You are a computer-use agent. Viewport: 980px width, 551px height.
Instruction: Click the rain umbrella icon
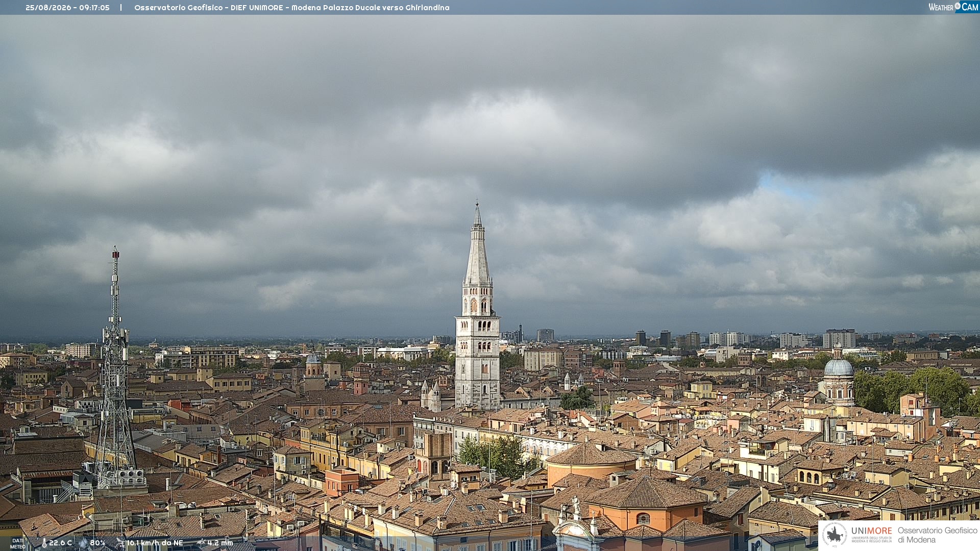(201, 543)
